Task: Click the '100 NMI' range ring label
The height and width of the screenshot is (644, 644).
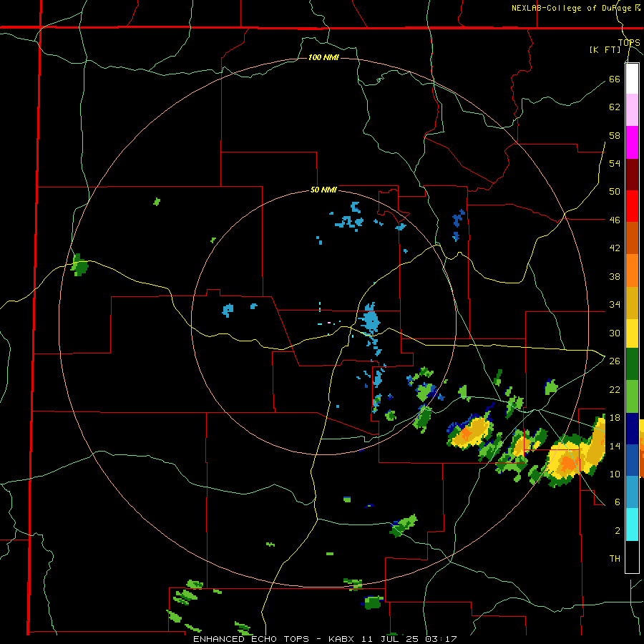Action: click(323, 57)
